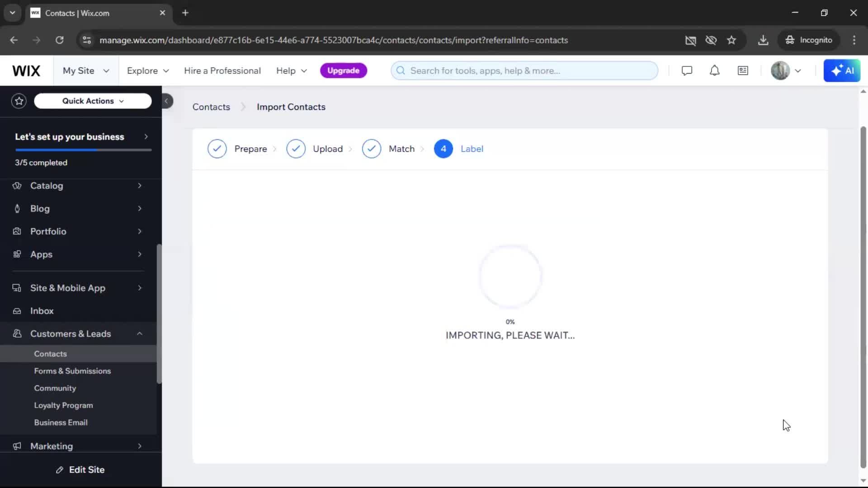This screenshot has width=868, height=488.
Task: Open the Explore dropdown menu
Action: tap(148, 71)
